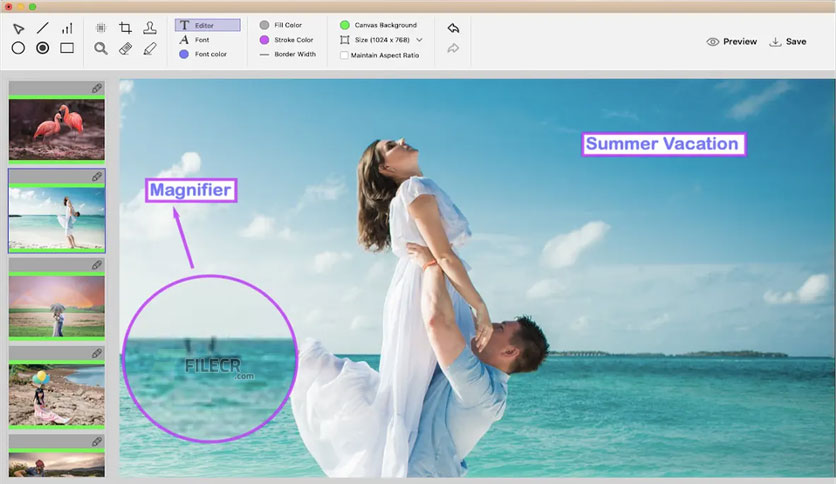Select the filled circle target tool
The image size is (836, 484).
(x=43, y=48)
